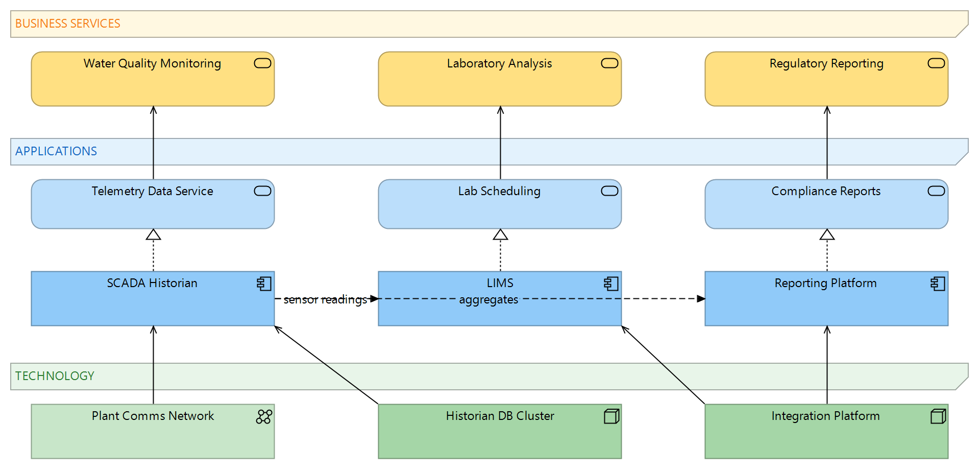Click the component icon on SCADA Historian
980x470 pixels.
[264, 284]
